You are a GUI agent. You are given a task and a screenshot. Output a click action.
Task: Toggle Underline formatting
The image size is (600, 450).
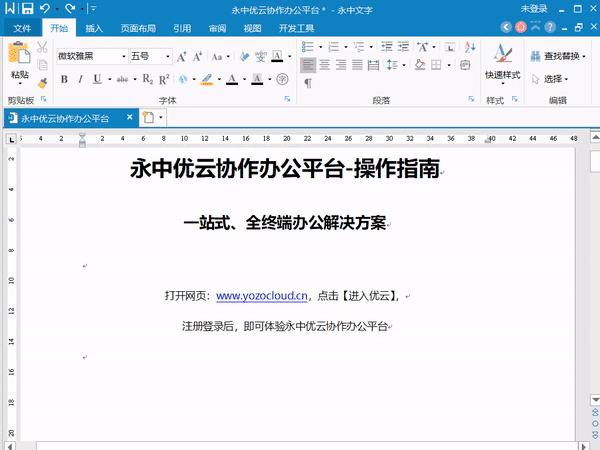point(97,79)
